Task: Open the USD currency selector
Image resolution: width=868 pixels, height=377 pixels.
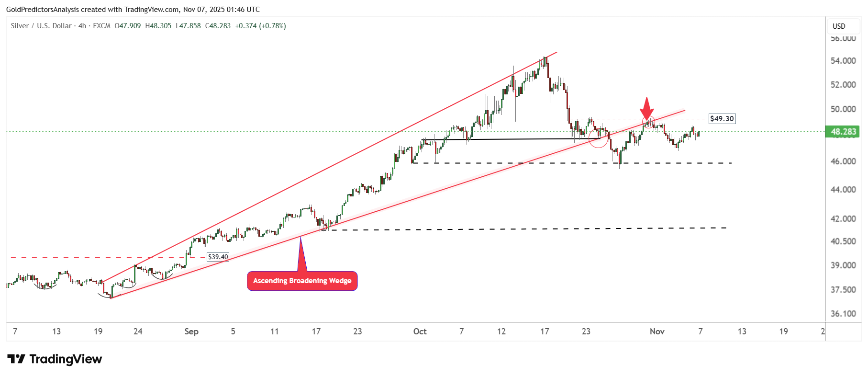Action: (x=839, y=26)
